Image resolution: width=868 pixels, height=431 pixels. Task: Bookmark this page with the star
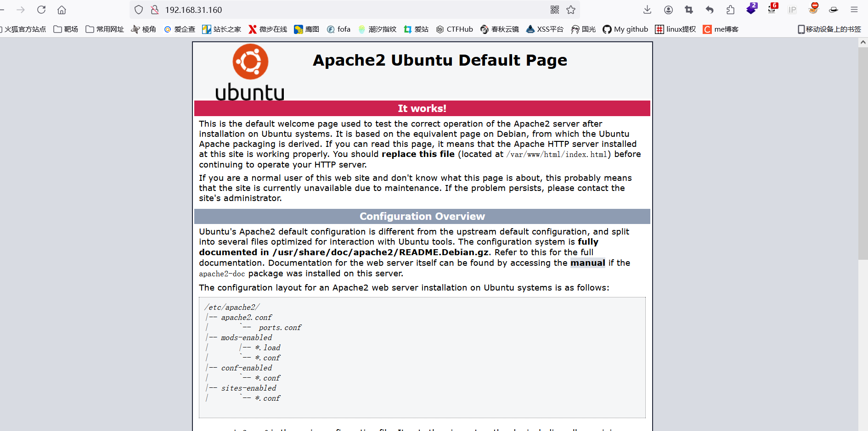coord(571,10)
